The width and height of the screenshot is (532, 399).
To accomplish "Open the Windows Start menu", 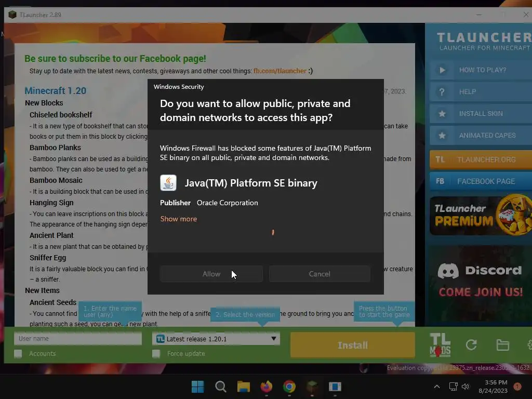I will (x=198, y=387).
